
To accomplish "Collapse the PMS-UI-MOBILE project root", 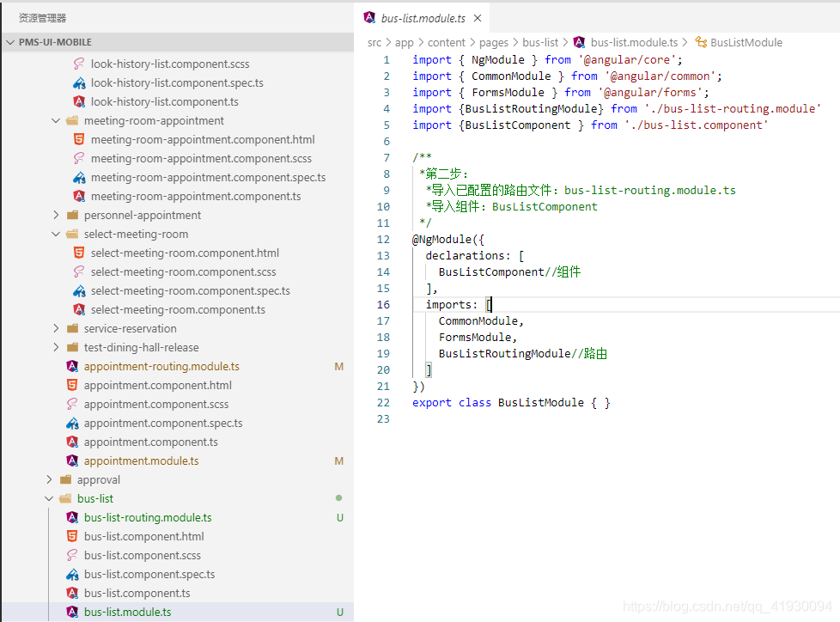I will click(x=10, y=42).
